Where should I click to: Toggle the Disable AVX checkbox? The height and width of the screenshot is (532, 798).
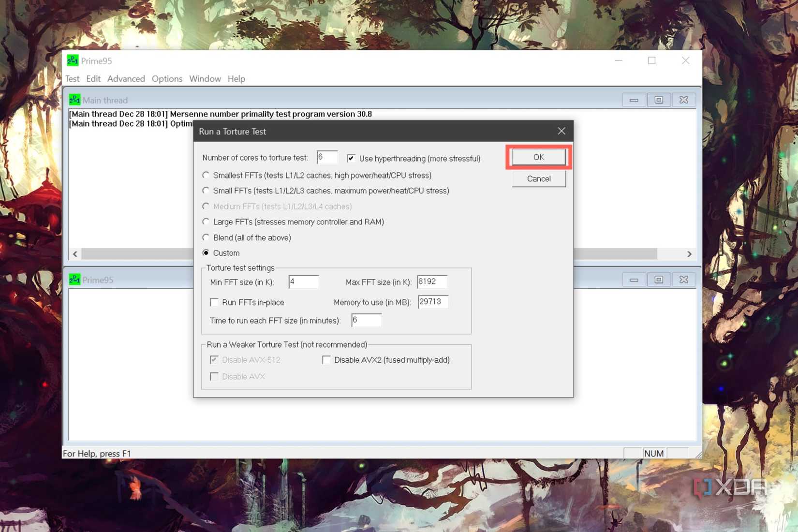214,376
